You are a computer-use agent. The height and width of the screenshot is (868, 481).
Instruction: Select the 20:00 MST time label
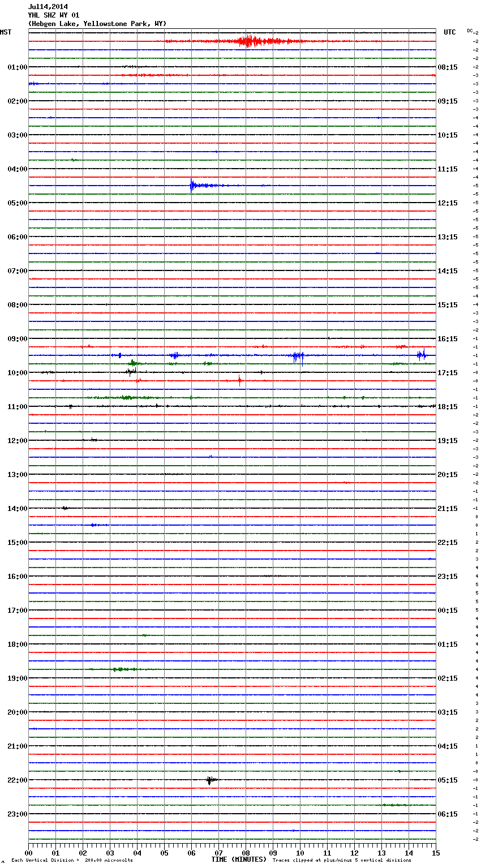18,712
